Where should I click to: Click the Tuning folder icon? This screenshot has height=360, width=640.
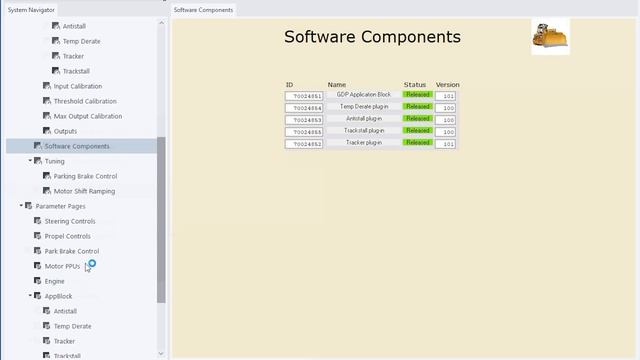[38, 161]
